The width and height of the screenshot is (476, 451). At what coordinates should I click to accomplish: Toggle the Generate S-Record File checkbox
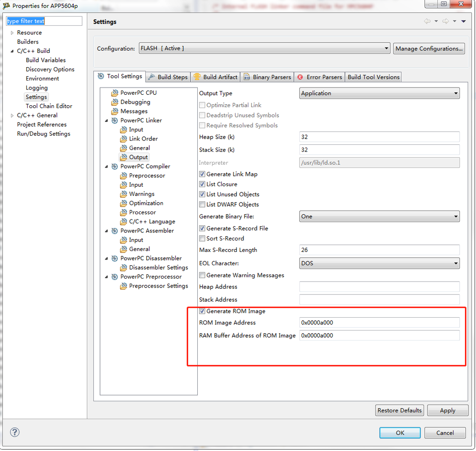(202, 228)
